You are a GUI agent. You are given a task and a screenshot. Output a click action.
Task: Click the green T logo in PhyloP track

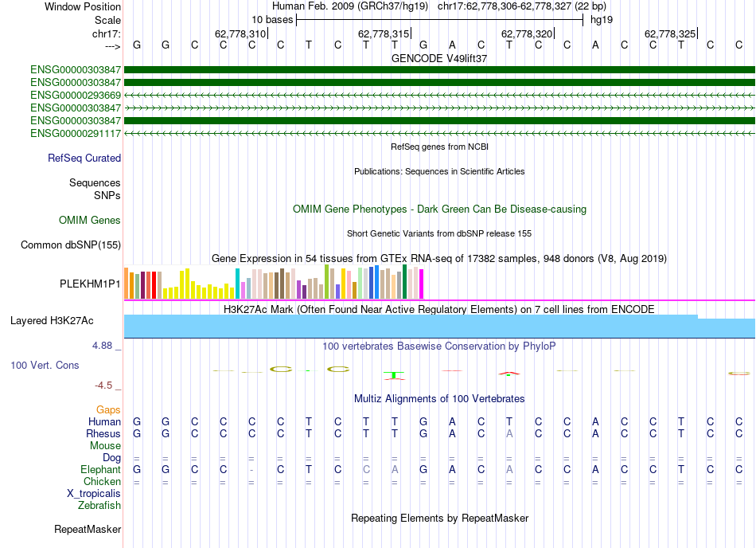(x=395, y=376)
